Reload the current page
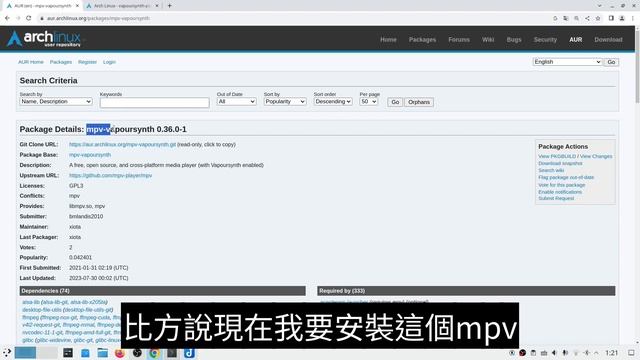 (29, 18)
